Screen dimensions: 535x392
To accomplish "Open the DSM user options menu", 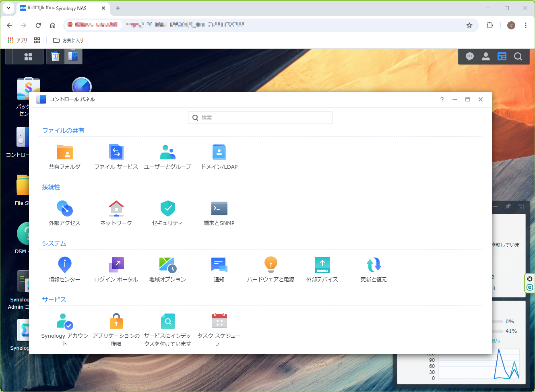I will tap(486, 56).
